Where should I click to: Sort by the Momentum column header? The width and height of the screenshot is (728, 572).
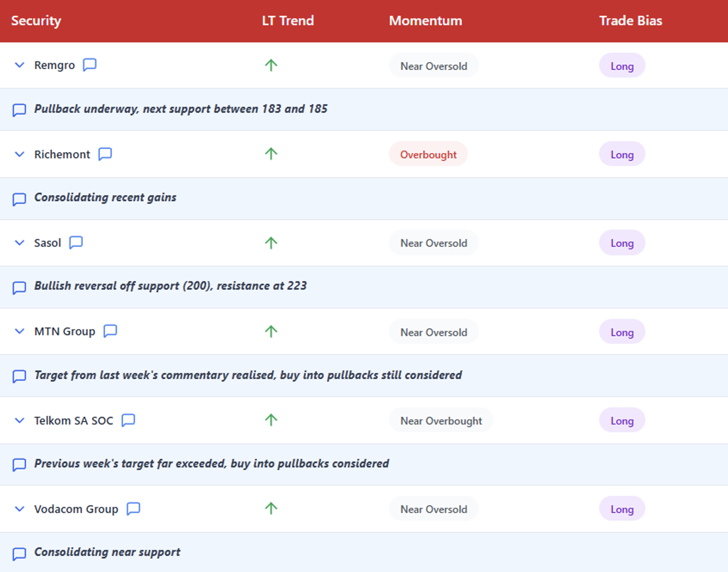click(425, 21)
